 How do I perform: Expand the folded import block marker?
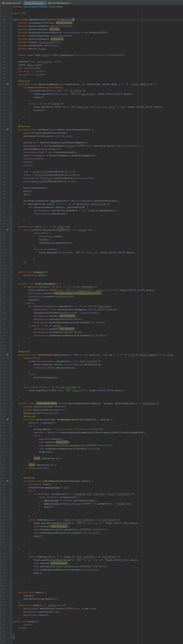click(x=12, y=13)
